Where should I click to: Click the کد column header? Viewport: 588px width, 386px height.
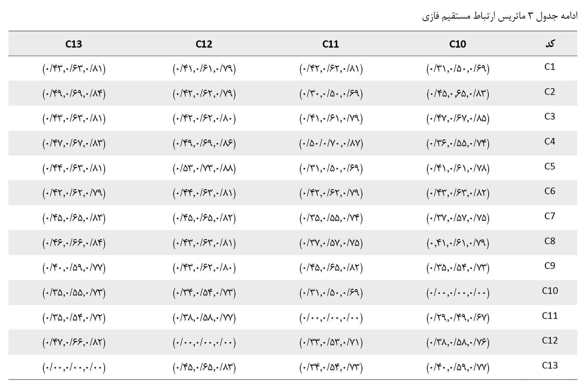550,44
